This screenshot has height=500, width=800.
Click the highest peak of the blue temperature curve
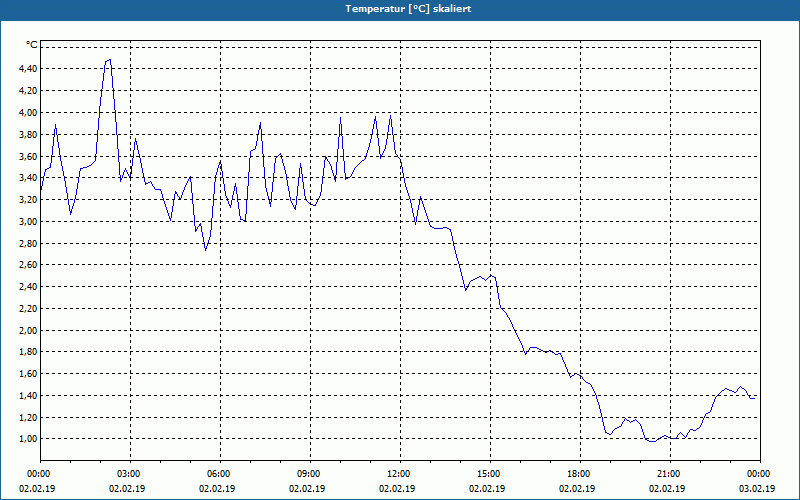pyautogui.click(x=110, y=60)
